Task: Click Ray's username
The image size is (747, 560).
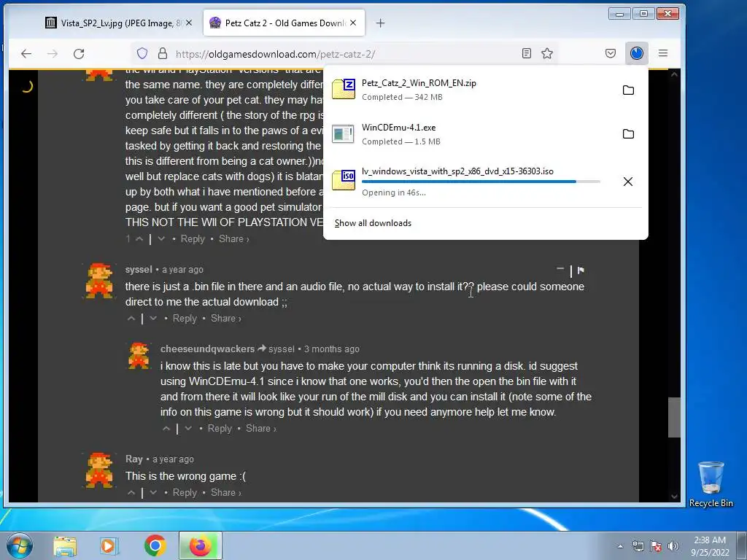Action: coord(134,459)
